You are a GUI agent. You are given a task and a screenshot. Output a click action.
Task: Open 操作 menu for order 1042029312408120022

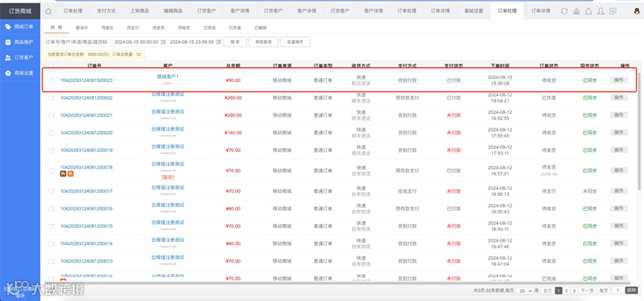[619, 98]
